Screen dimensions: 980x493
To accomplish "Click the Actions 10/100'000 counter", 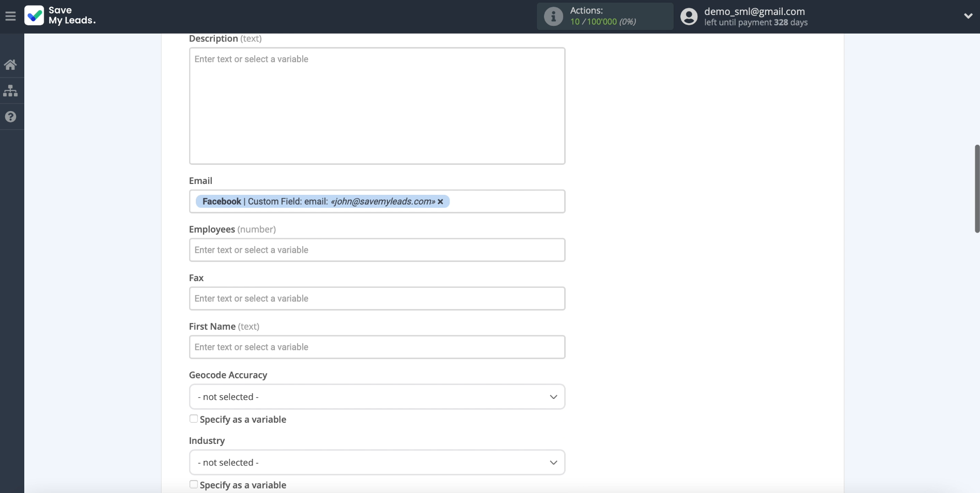I will coord(602,22).
